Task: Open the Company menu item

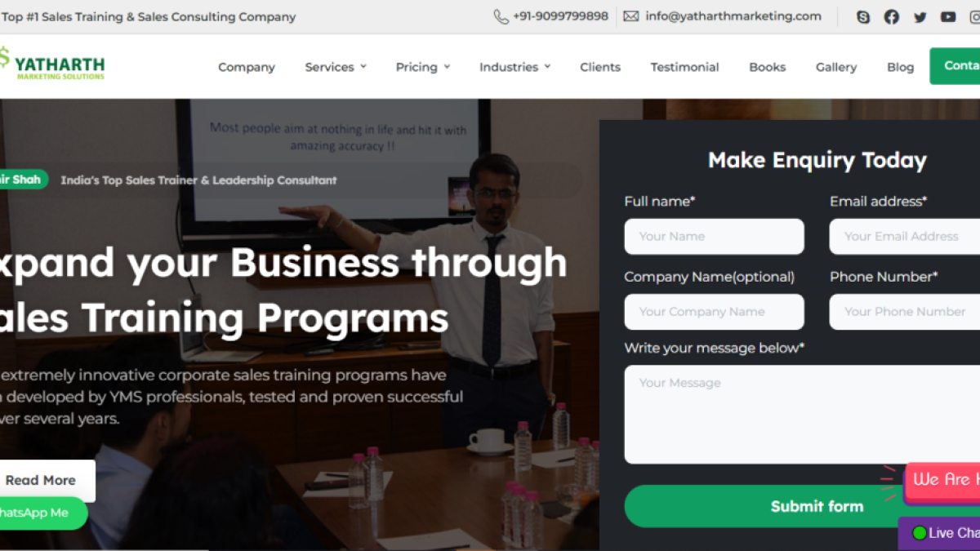Action: [x=247, y=67]
